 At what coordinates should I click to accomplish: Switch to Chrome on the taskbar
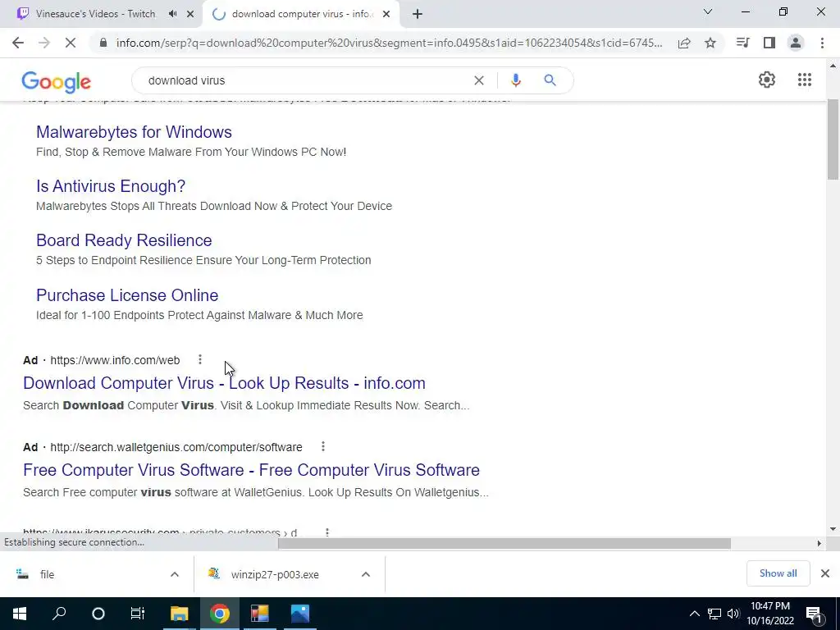(220, 614)
